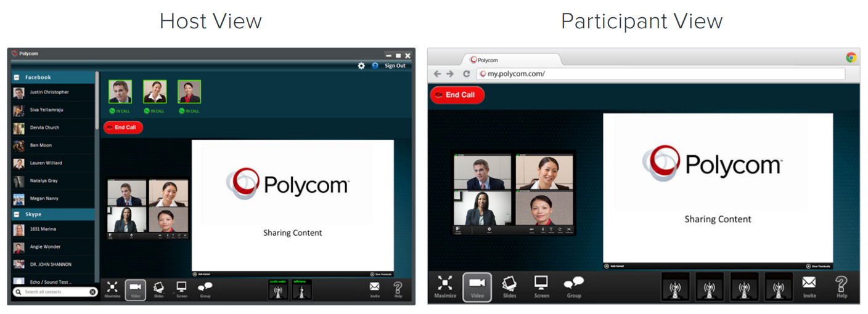Image resolution: width=868 pixels, height=314 pixels.
Task: Select contact Justin Christopher
Action: click(x=53, y=92)
